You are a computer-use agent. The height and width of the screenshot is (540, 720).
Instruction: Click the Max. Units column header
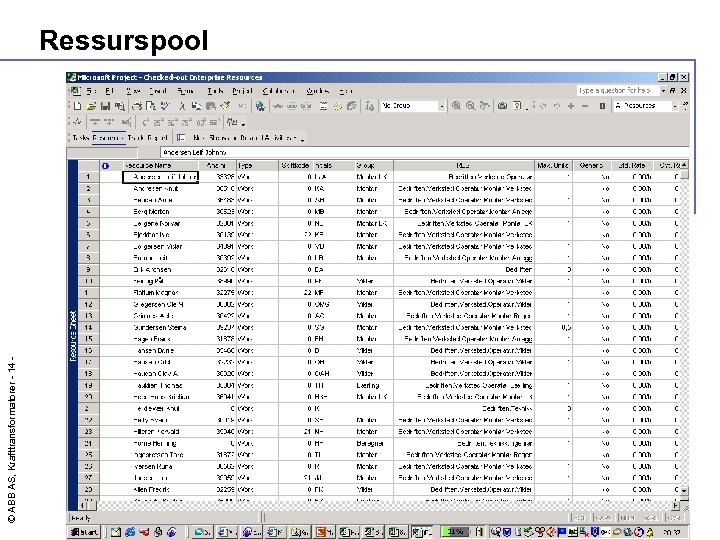click(x=553, y=165)
